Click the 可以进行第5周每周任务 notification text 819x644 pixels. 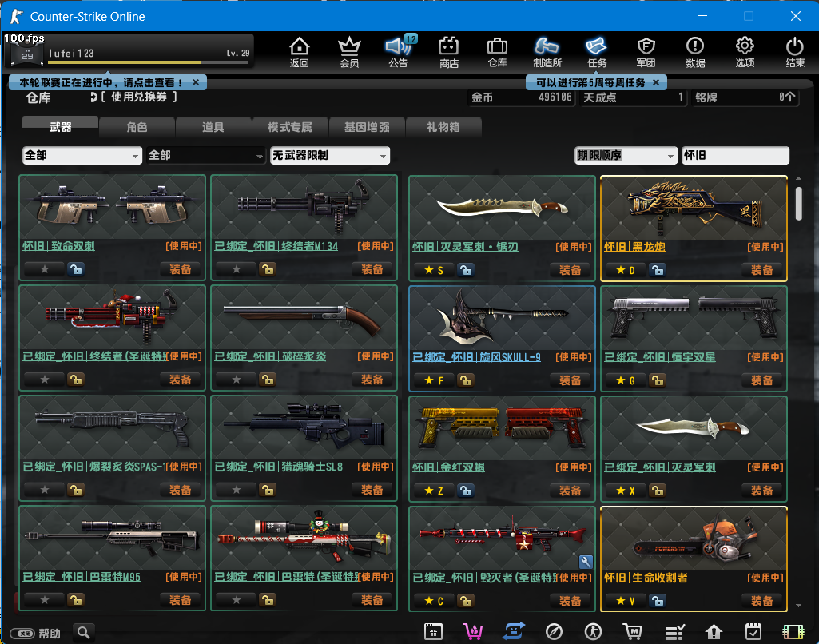coord(590,82)
